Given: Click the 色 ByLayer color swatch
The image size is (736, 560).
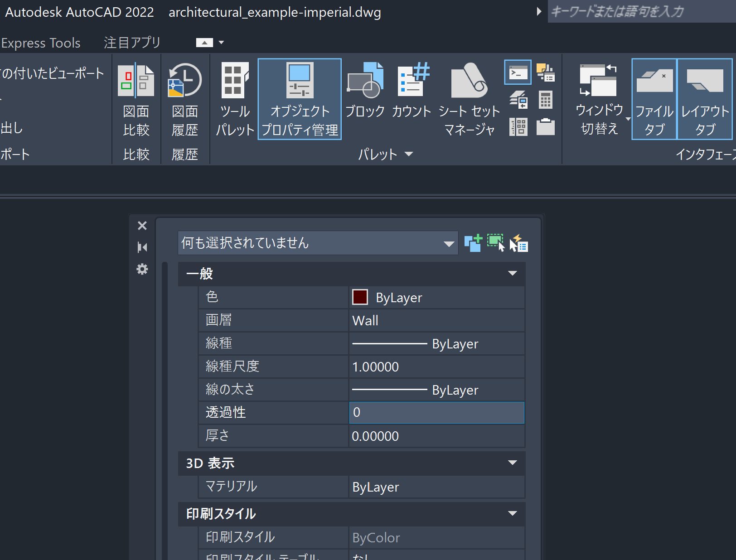Looking at the screenshot, I should coord(360,297).
